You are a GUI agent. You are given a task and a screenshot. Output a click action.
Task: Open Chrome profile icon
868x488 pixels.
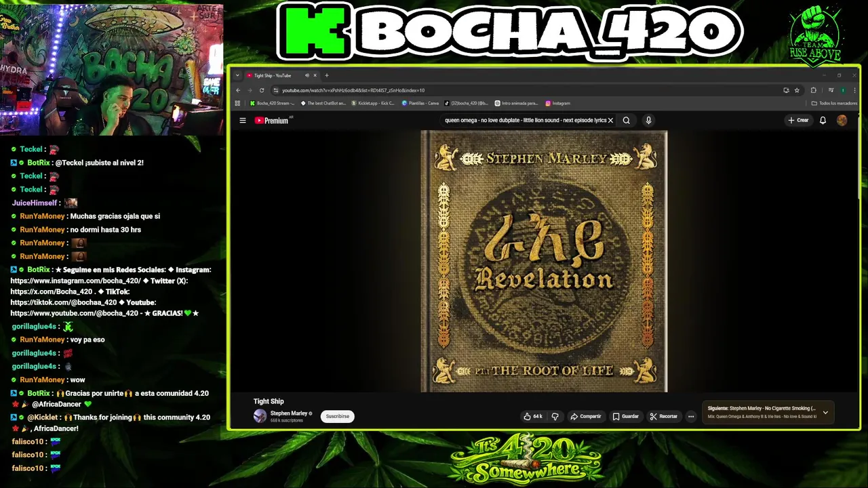(x=842, y=90)
